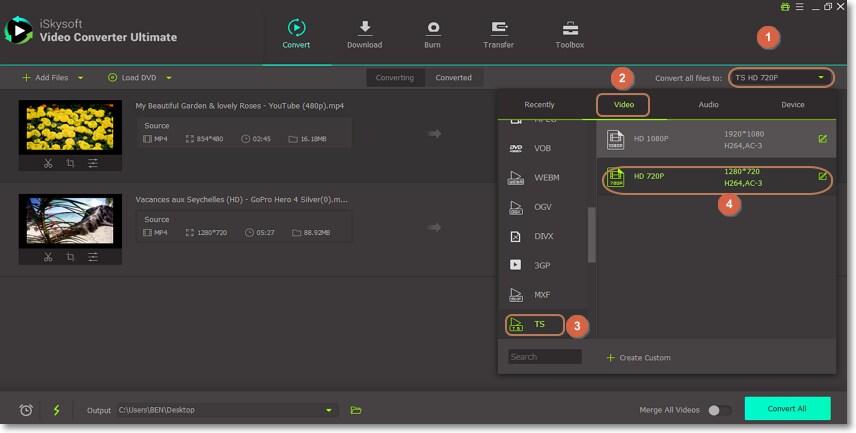Click the 16.18MB file size value

coord(313,139)
